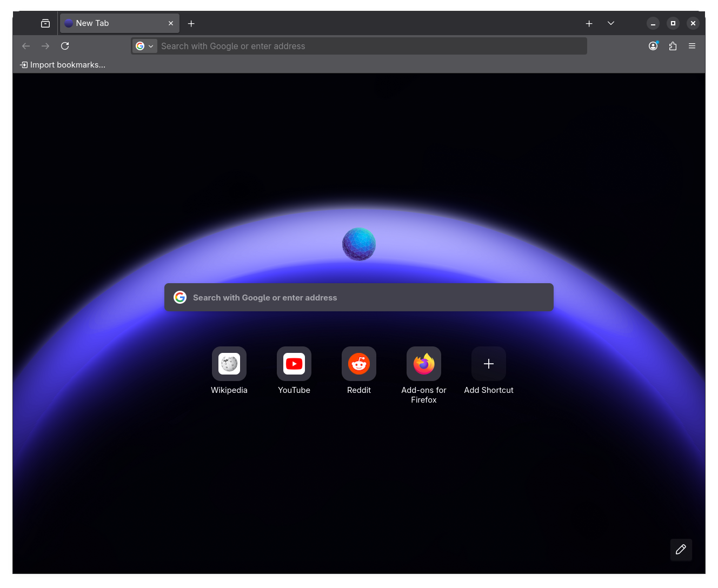Go forward to the next page
718x588 pixels.
pos(45,46)
